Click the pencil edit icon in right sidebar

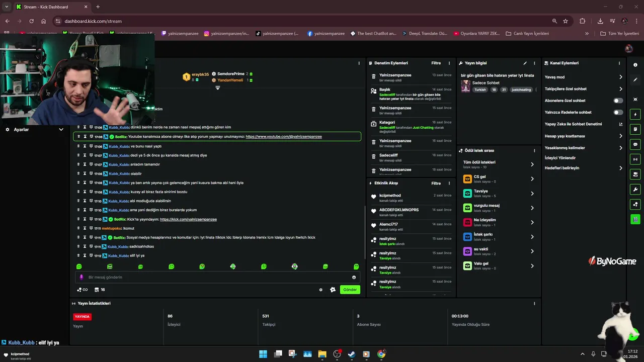coord(635,79)
